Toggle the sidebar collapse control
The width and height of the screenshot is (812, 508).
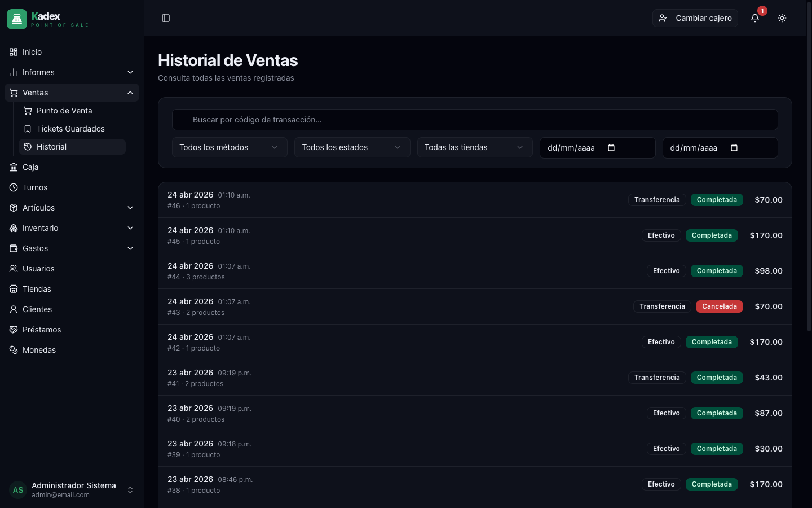(x=165, y=18)
